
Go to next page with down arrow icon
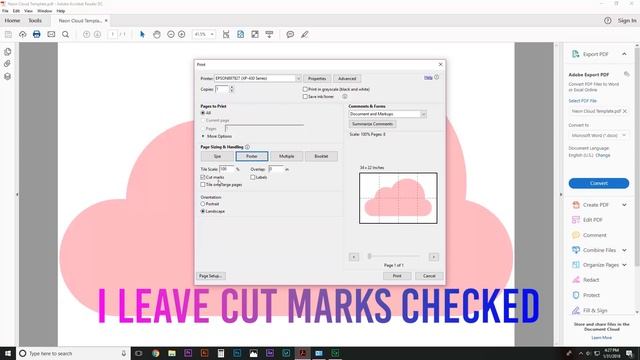(97, 35)
